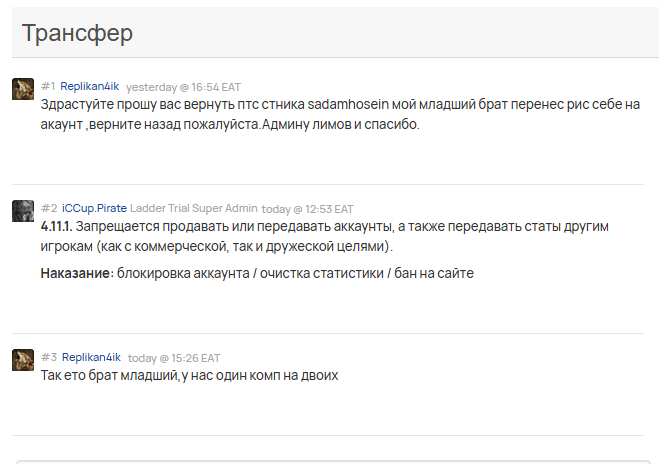The width and height of the screenshot is (659, 464).
Task: Click the third post's message text
Action: click(x=189, y=375)
